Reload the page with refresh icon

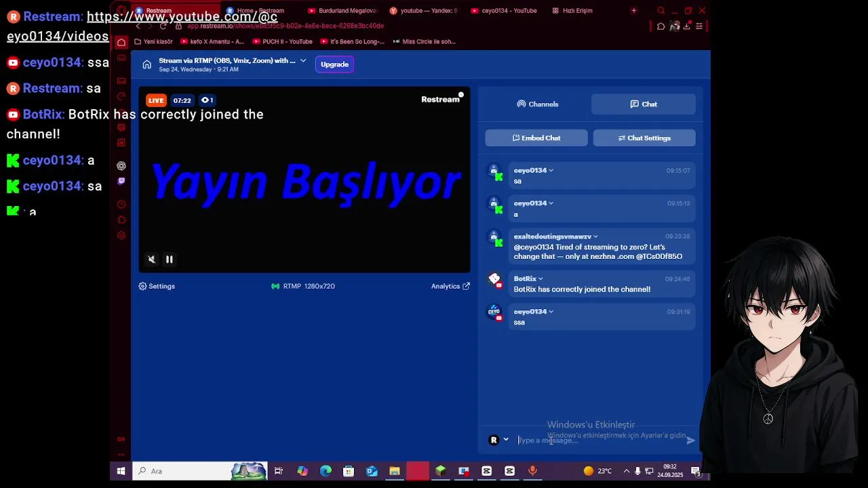tap(163, 26)
